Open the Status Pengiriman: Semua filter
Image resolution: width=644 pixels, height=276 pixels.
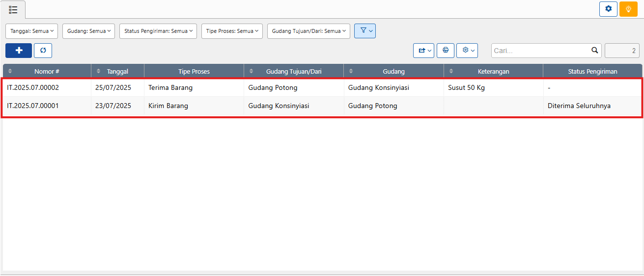coord(158,31)
